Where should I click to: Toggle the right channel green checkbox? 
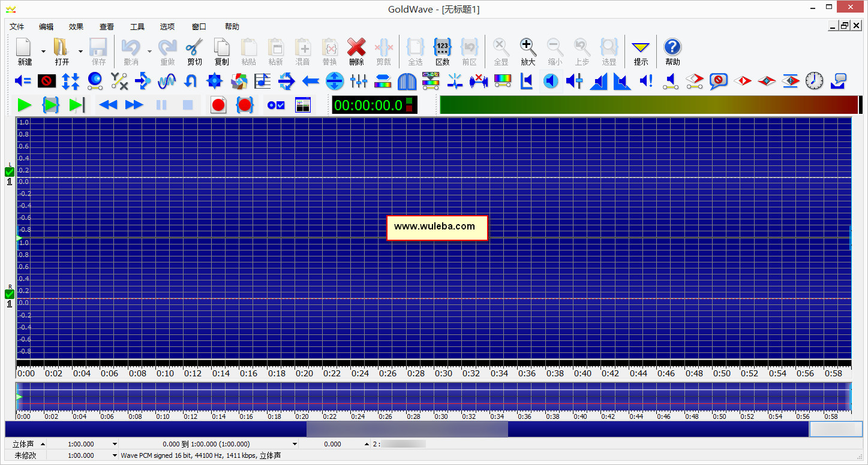[10, 294]
